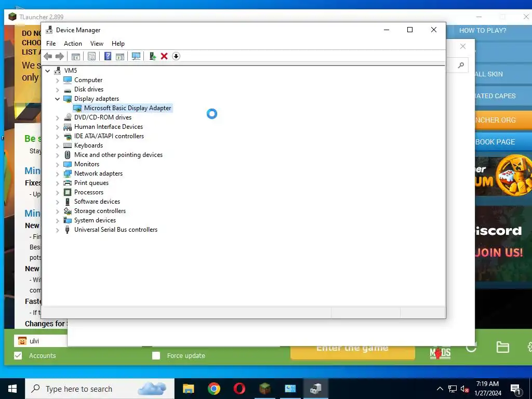532x399 pixels.
Task: Expand the Disk drives category
Action: tap(57, 89)
